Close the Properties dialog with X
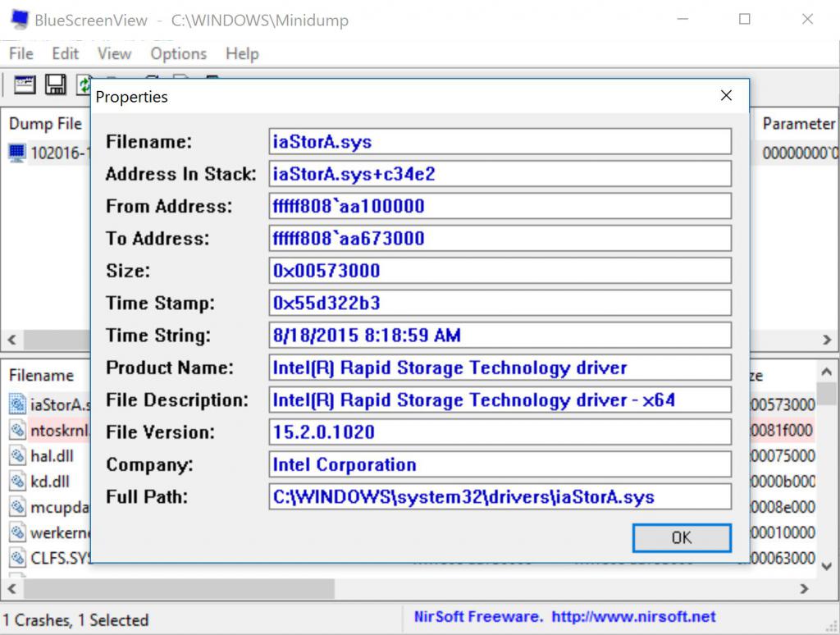 click(x=726, y=95)
